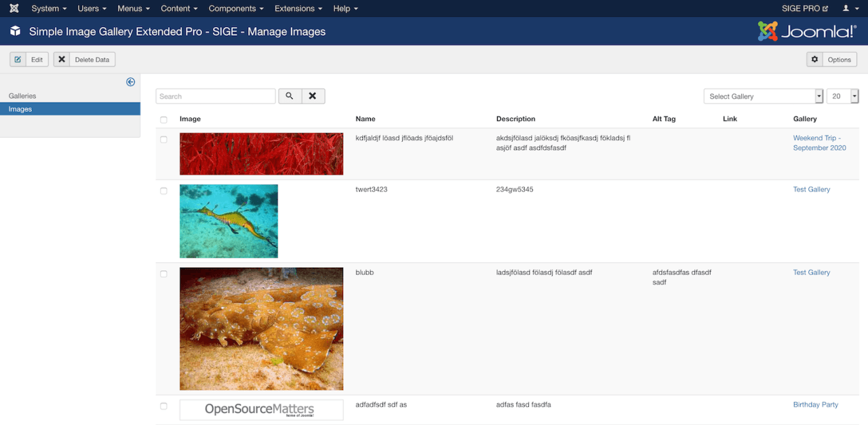Collapse the sidebar with the arrow icon
This screenshot has height=425, width=868.
coord(131,82)
